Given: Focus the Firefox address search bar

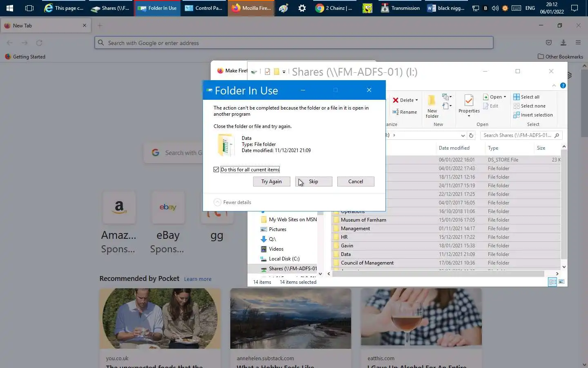Looking at the screenshot, I should tap(294, 43).
